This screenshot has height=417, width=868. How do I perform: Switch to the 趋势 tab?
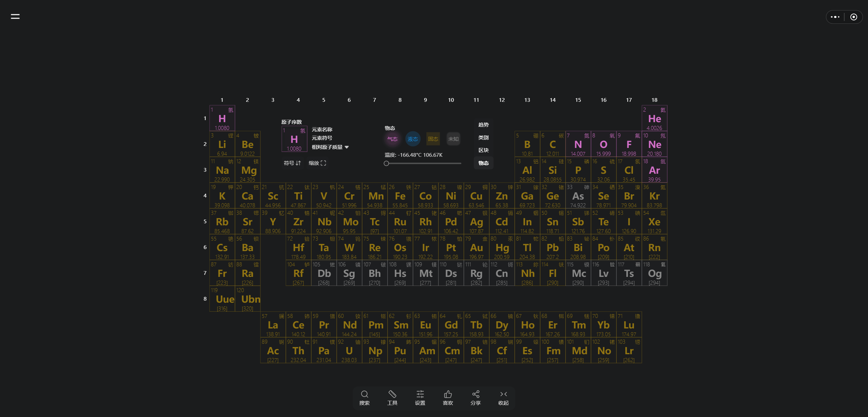484,125
